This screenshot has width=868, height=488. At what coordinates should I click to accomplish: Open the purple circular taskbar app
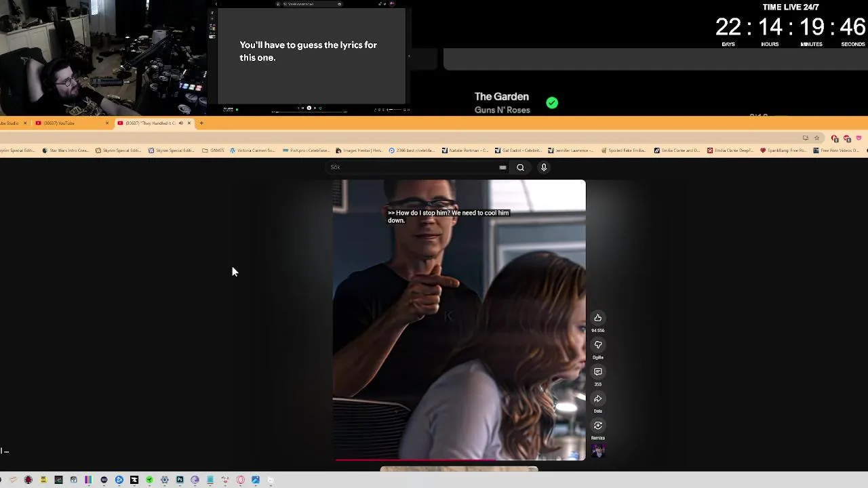coord(195,480)
